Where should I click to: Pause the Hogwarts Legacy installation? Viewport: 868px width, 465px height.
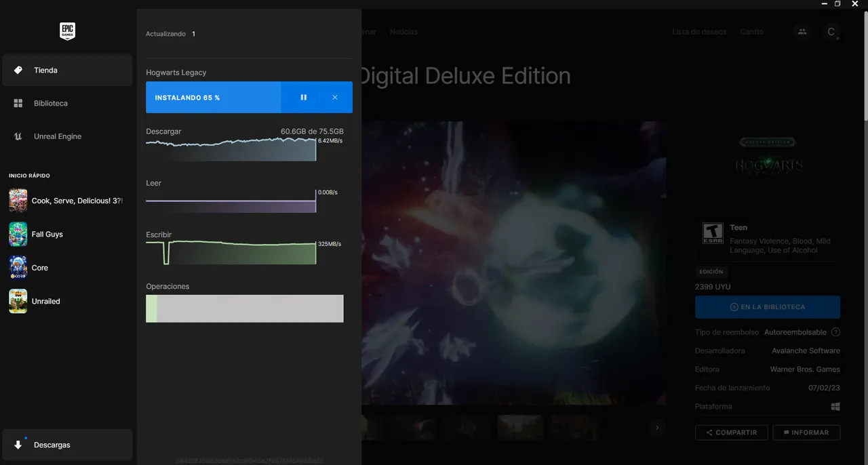[304, 98]
